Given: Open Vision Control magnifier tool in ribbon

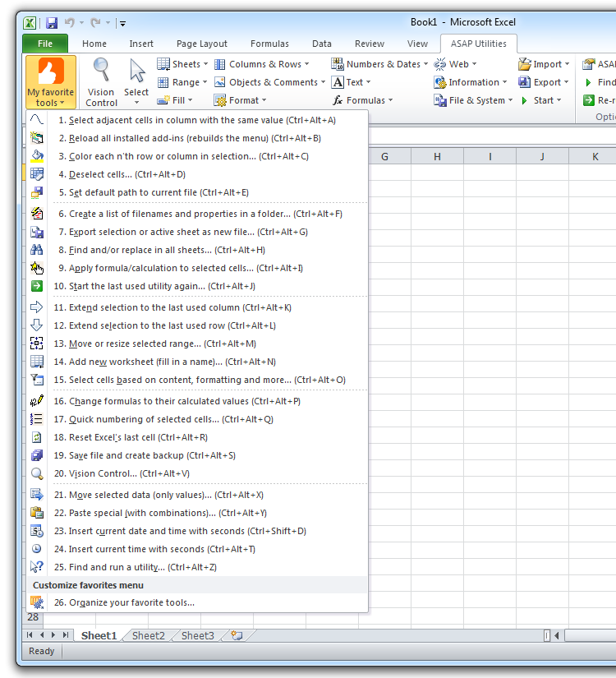Looking at the screenshot, I should (101, 82).
